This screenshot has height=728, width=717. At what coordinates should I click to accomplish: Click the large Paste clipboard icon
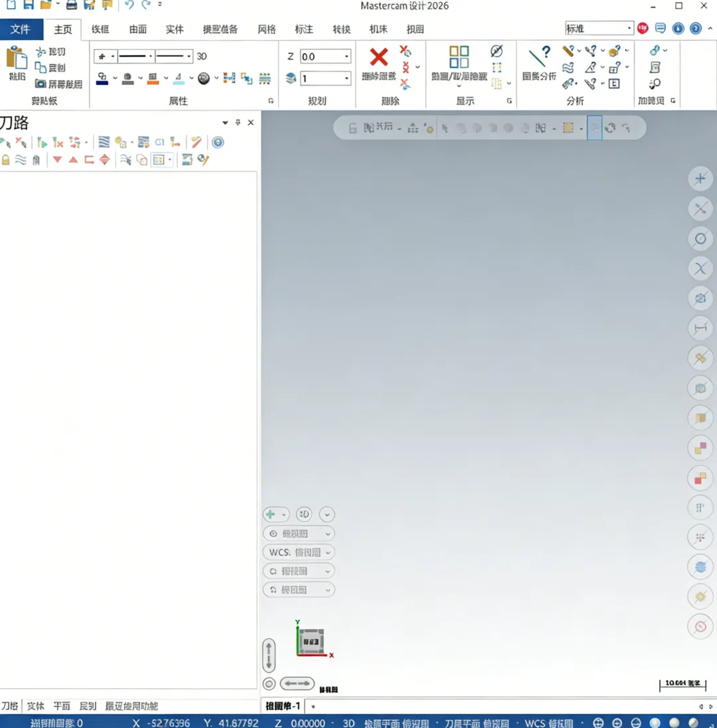point(17,58)
